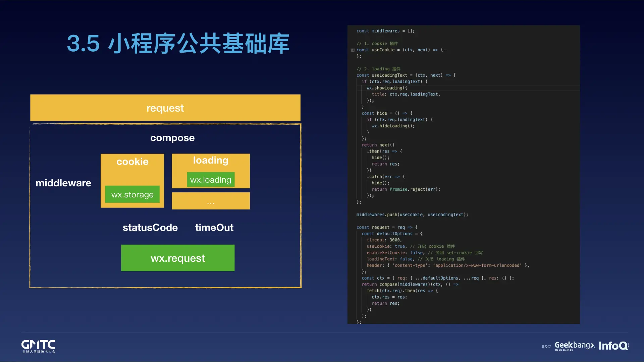
Task: Click the useLoadingText function declaration line
Action: click(406, 75)
